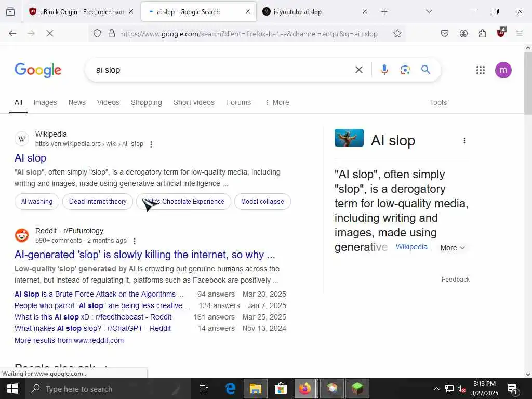Image resolution: width=532 pixels, height=399 pixels.
Task: Select News search tab
Action: pos(77,102)
